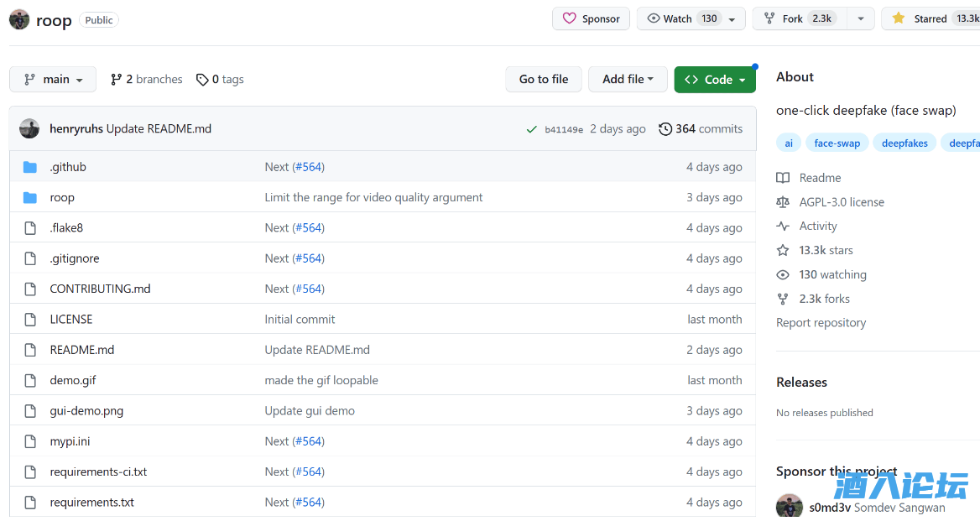Click the green check status icon
The image size is (980, 521).
(x=531, y=129)
